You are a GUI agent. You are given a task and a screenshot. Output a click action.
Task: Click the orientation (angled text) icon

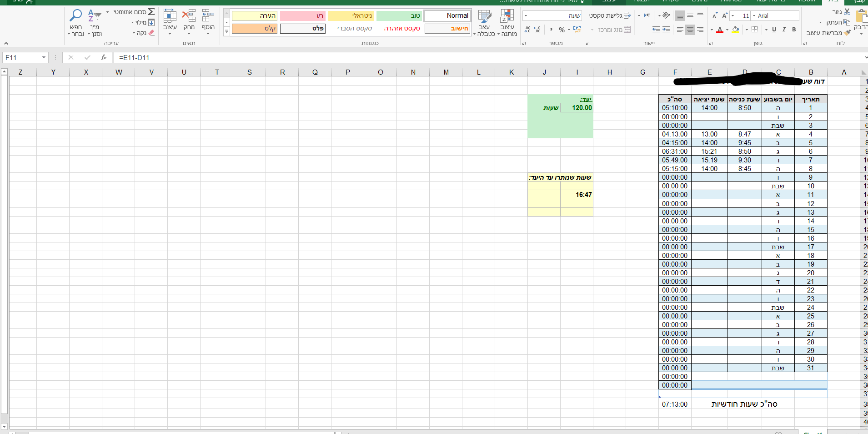click(x=666, y=15)
